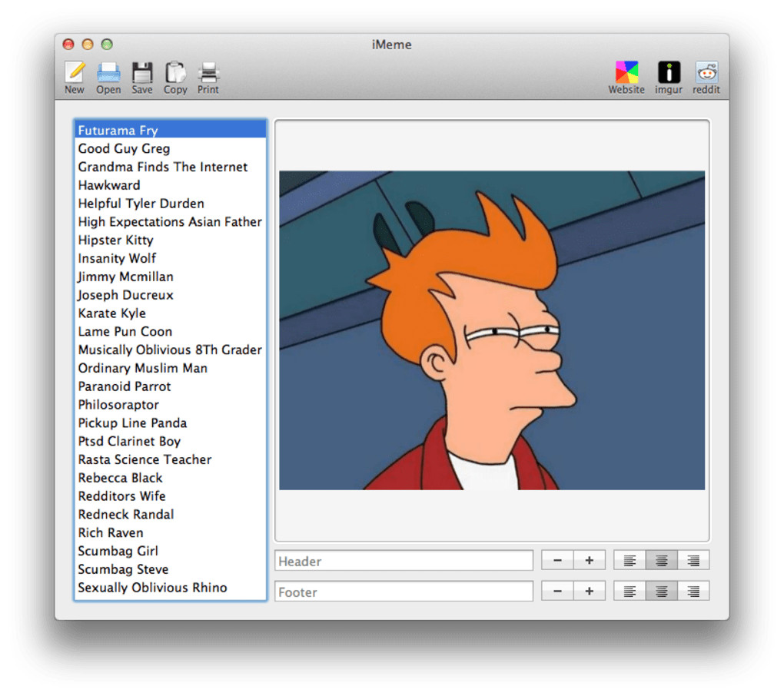The image size is (784, 696).
Task: Select Musically Oblivious 8Th Grader
Action: [171, 350]
